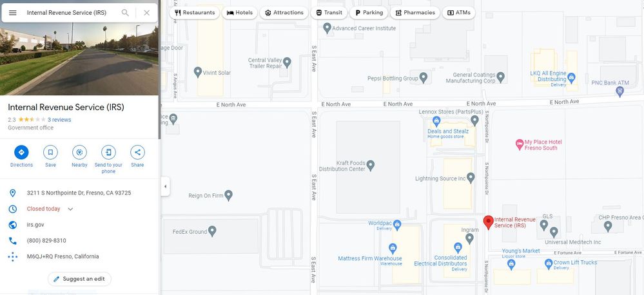Image resolution: width=644 pixels, height=295 pixels.
Task: Clear the search with the X icon
Action: (x=146, y=13)
